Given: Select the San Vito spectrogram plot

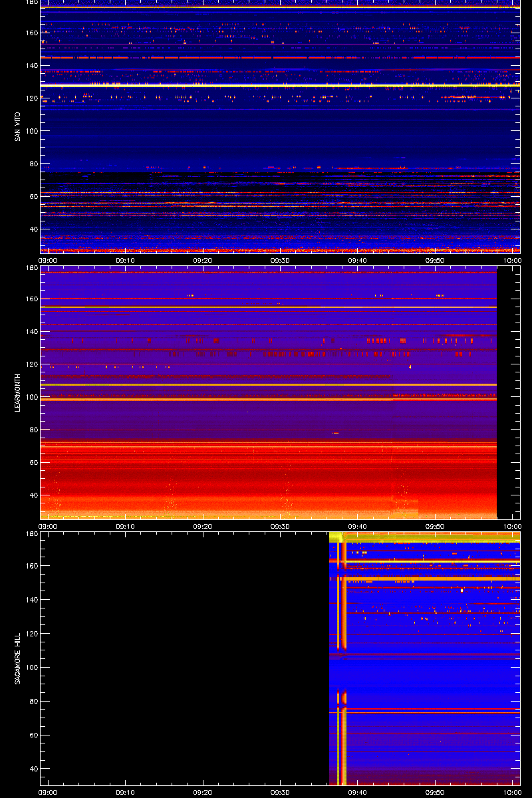Looking at the screenshot, I should [280, 126].
